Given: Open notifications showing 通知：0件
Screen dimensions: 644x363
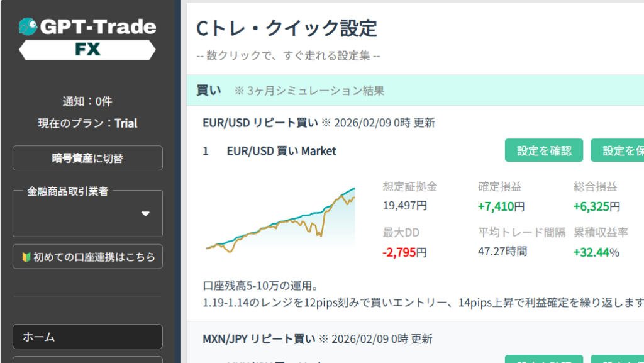Looking at the screenshot, I should coord(87,101).
